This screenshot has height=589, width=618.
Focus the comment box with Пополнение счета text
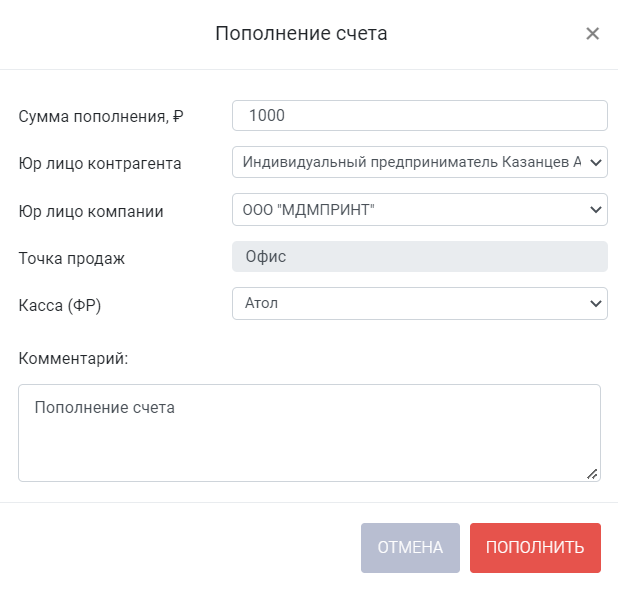click(309, 433)
